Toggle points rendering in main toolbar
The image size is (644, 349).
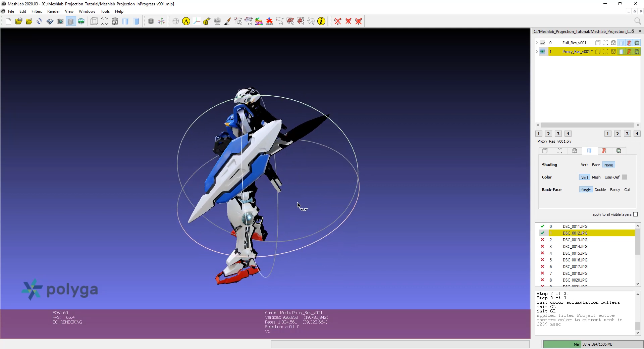(x=105, y=21)
